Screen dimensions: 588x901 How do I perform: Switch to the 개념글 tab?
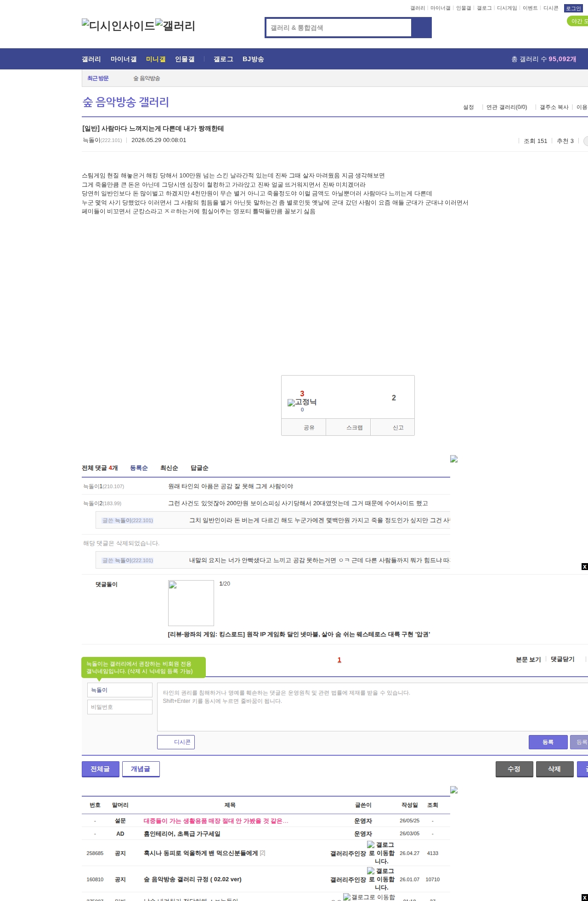[141, 769]
